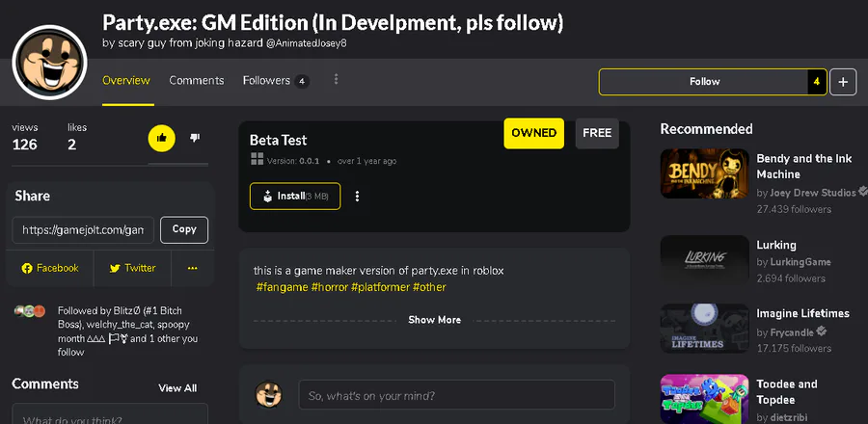Switch to the Comments tab
This screenshot has width=868, height=424.
point(197,81)
